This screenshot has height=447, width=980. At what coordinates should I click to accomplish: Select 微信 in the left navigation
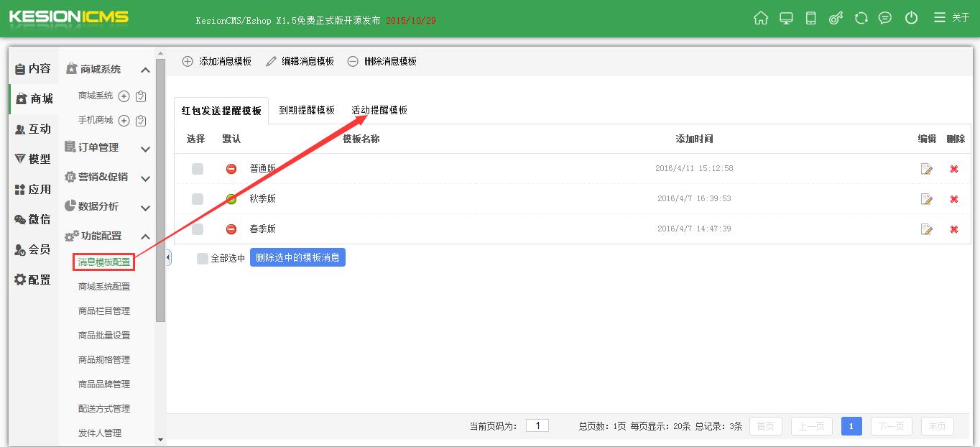pos(33,219)
